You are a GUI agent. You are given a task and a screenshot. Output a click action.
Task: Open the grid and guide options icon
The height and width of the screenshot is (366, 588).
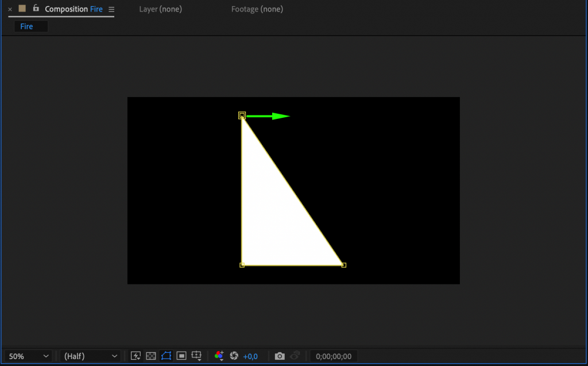(x=197, y=356)
